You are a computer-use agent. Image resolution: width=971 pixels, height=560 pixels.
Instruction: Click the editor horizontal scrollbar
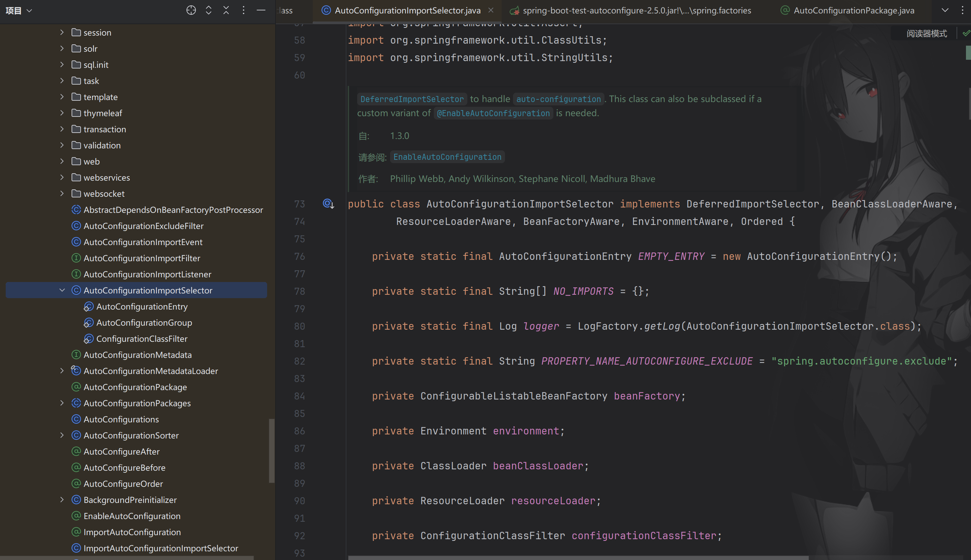(x=578, y=558)
